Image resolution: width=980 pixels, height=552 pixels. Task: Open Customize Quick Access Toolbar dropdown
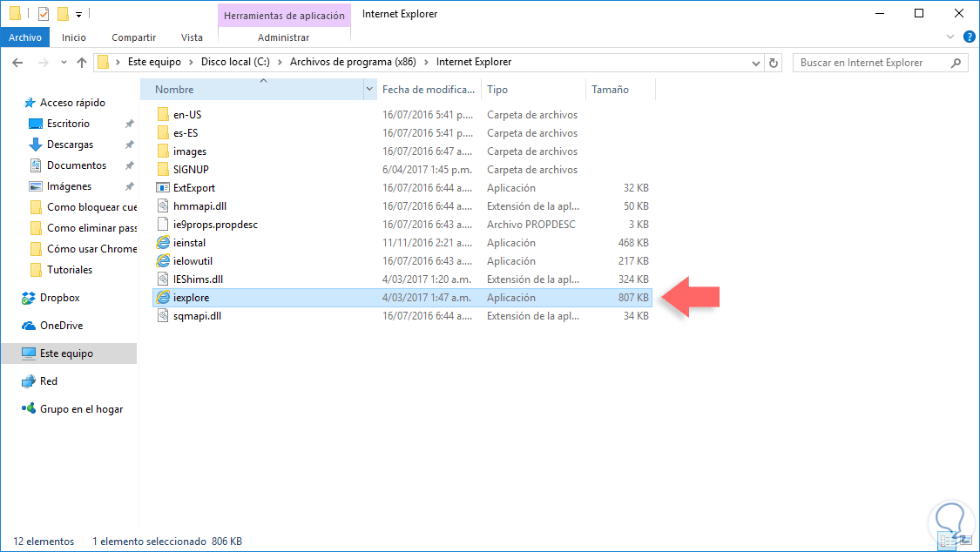(78, 14)
